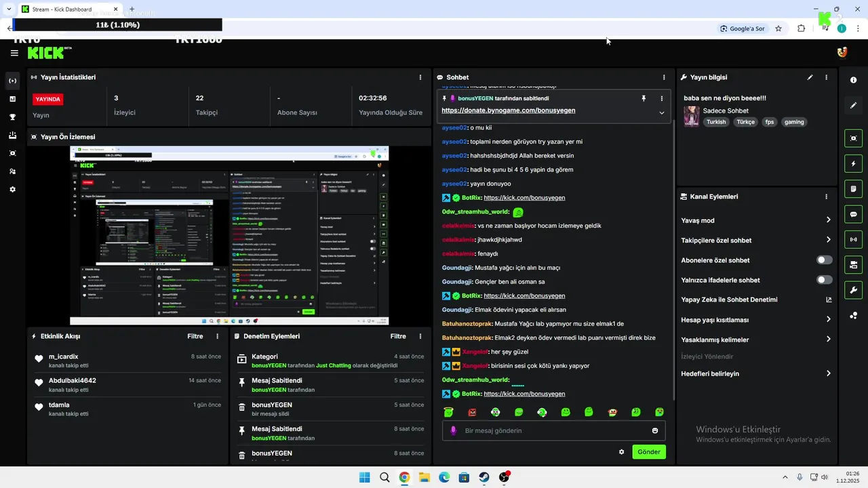868x488 pixels.
Task: Expand Hesap yaşı kısıtlaması
Action: coord(829,319)
